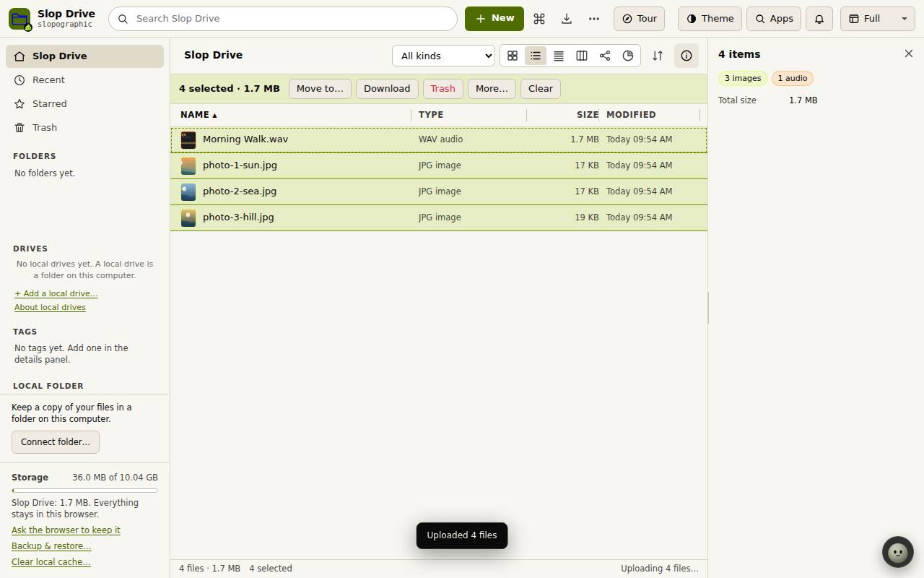Click the Uploaded 4 files toast
Image resolution: width=924 pixels, height=578 pixels.
point(462,535)
